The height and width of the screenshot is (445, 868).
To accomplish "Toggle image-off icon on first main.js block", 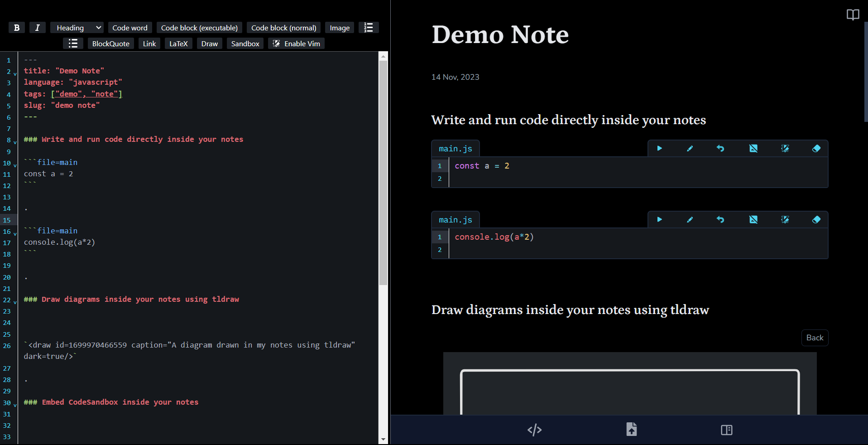I will tap(753, 148).
